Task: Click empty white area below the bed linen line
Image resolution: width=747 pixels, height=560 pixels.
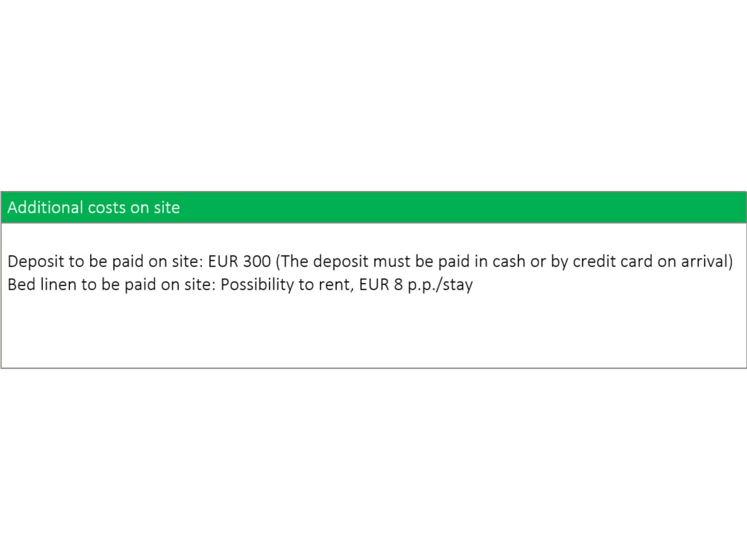Action: pos(373,331)
